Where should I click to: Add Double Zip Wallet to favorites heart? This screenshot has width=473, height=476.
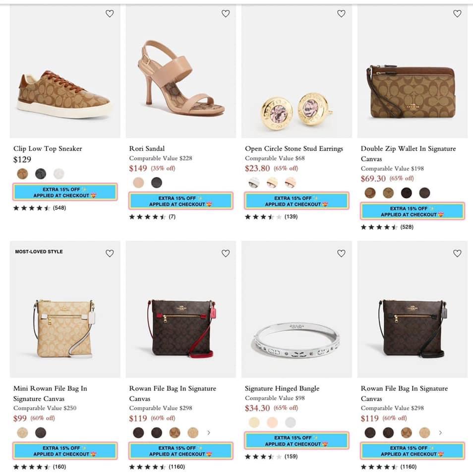(x=457, y=14)
